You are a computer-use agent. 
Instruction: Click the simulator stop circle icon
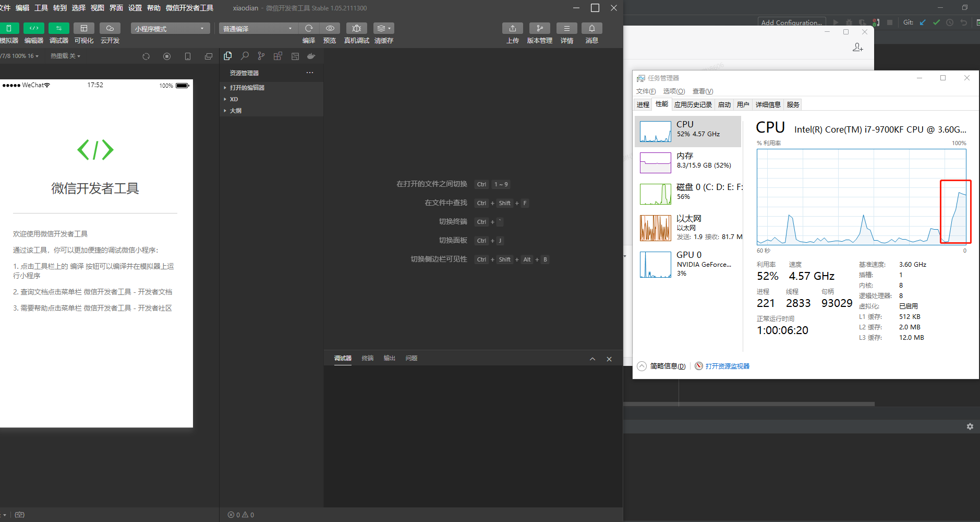[167, 56]
